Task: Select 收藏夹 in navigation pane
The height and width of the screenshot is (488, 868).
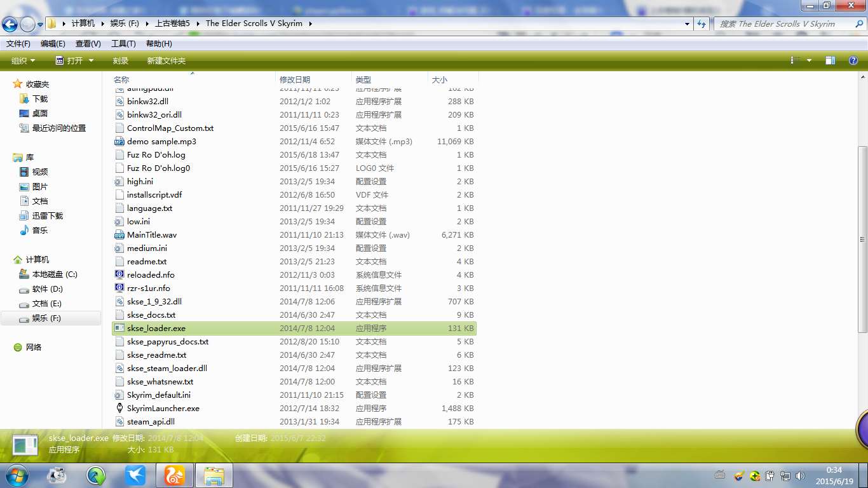Action: (37, 85)
